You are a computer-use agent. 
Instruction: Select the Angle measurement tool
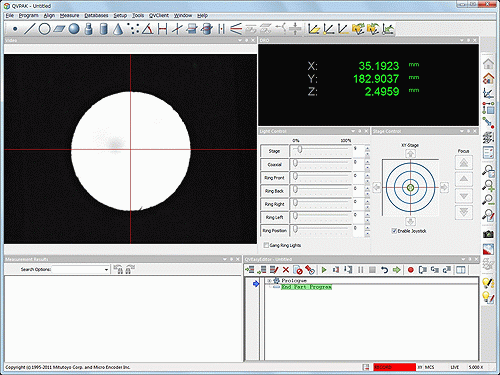148,29
